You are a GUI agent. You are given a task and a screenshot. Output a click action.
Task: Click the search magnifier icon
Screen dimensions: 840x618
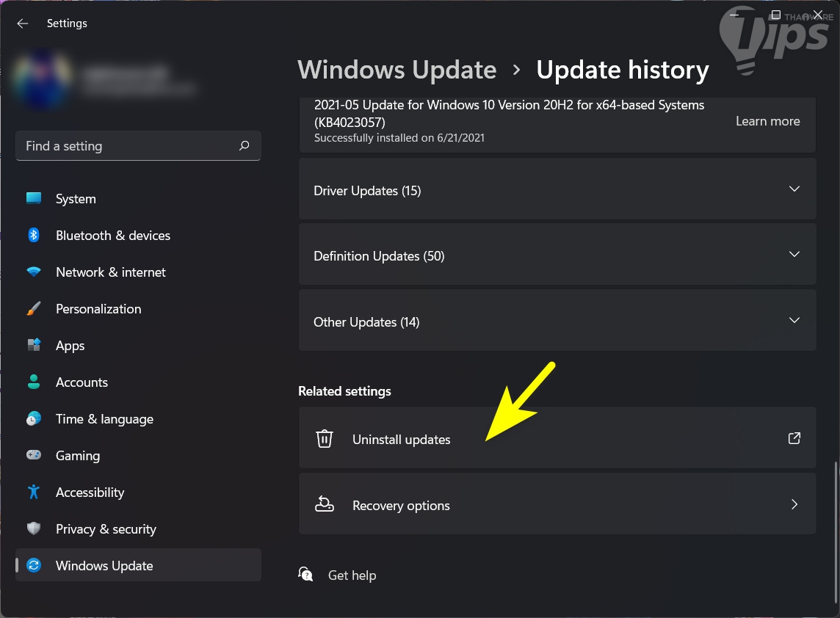point(245,146)
